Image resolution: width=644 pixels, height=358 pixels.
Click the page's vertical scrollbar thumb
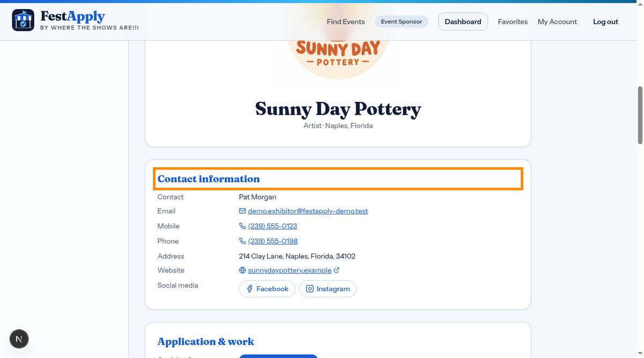(640, 115)
